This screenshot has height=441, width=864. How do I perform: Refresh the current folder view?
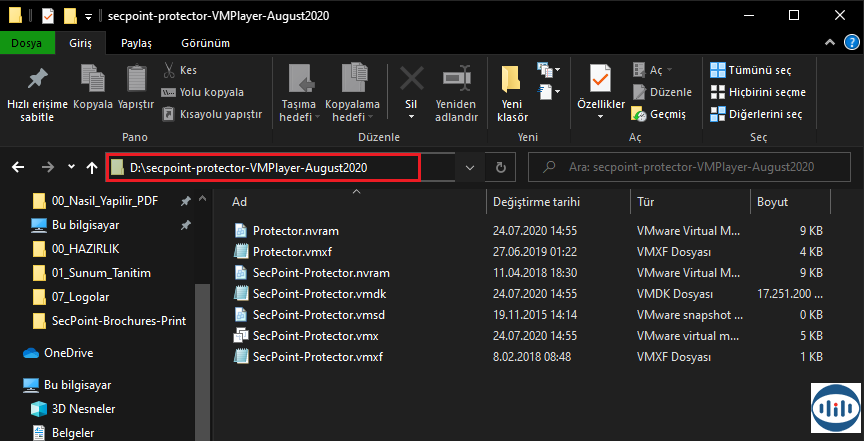click(501, 167)
